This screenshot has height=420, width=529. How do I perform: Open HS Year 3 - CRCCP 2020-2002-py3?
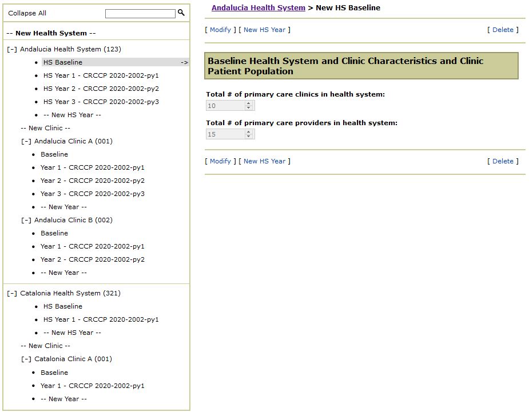[101, 102]
